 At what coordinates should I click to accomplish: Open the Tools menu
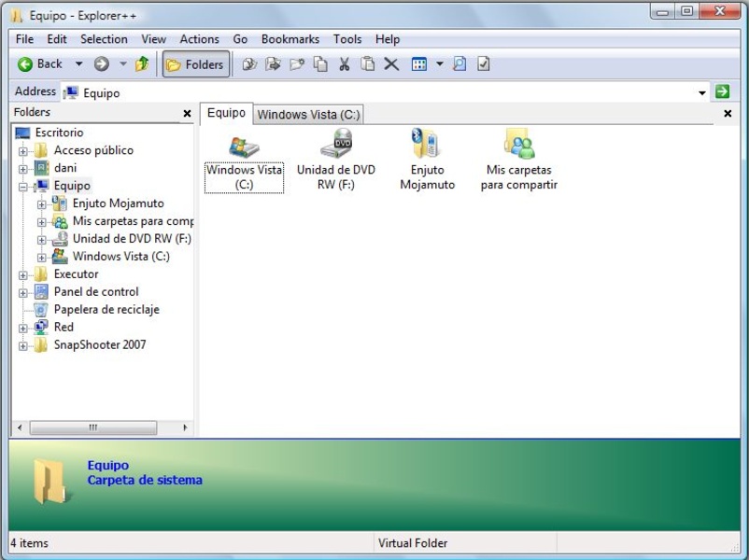347,39
